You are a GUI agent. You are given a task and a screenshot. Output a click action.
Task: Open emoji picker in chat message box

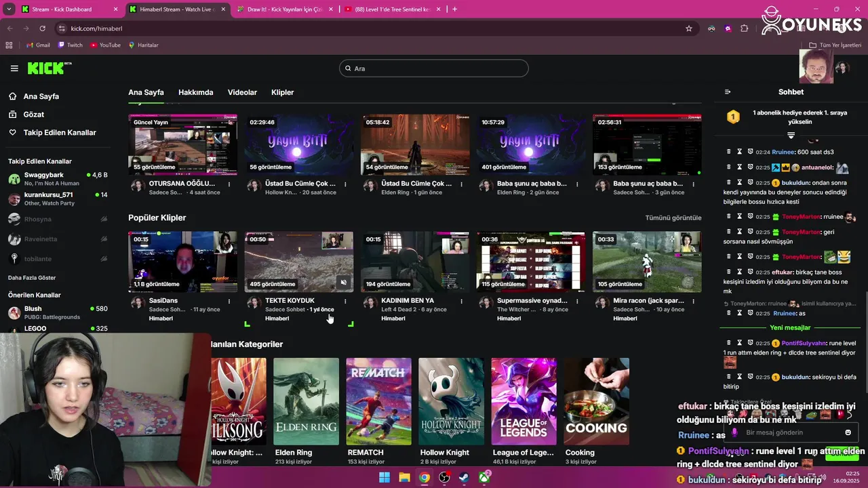(x=848, y=432)
